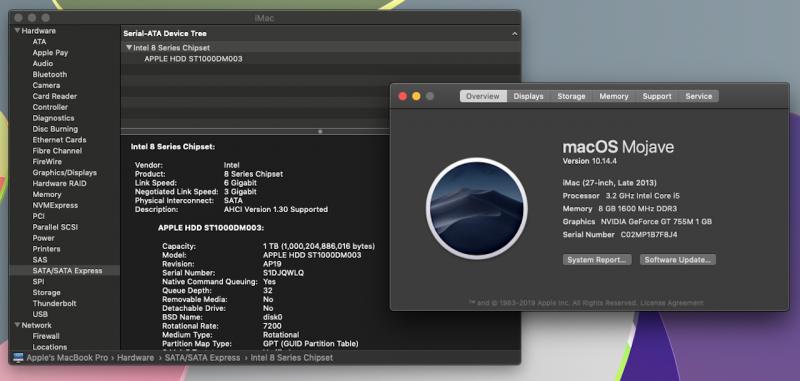Image resolution: width=800 pixels, height=381 pixels.
Task: Open the Memory tab in About This Mac
Action: pyautogui.click(x=613, y=96)
